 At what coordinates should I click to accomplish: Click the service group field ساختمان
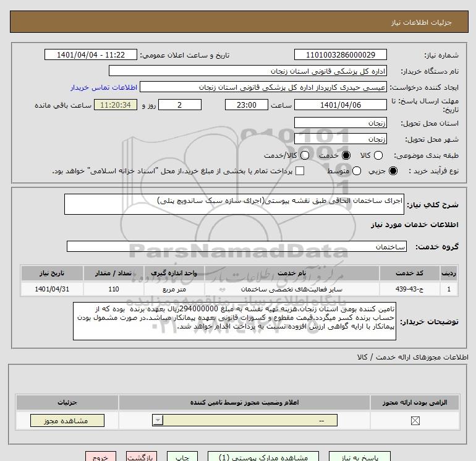(237, 246)
